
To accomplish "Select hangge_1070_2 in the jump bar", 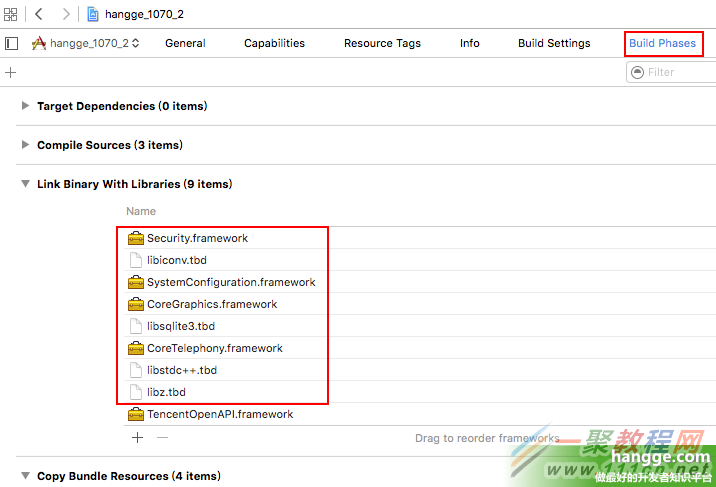I will pos(144,14).
